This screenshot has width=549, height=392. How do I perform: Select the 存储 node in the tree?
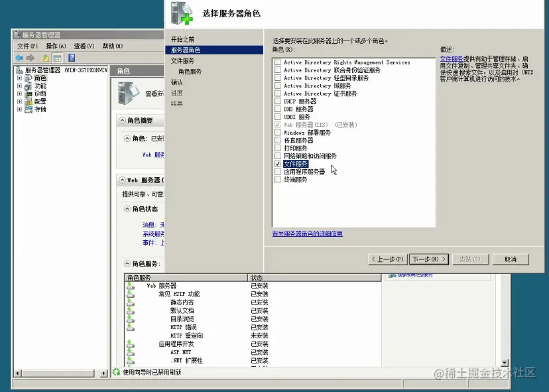[x=40, y=109]
